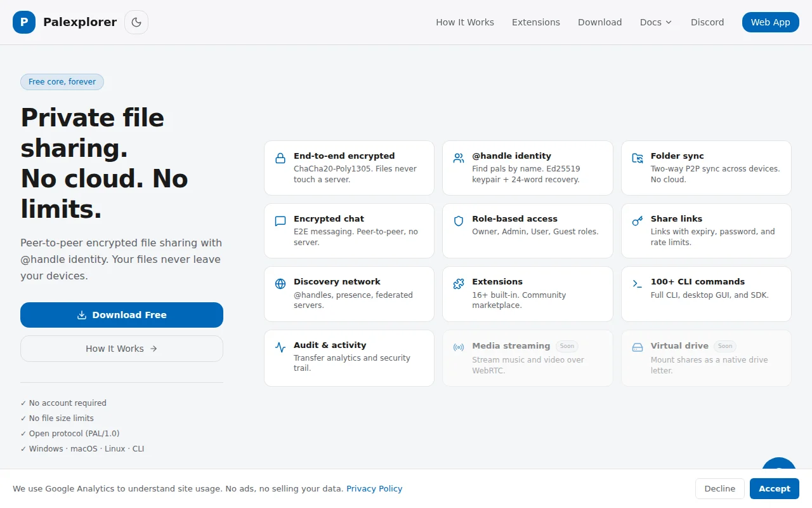Click the terminal prompt icon on CLI commands

[638, 284]
